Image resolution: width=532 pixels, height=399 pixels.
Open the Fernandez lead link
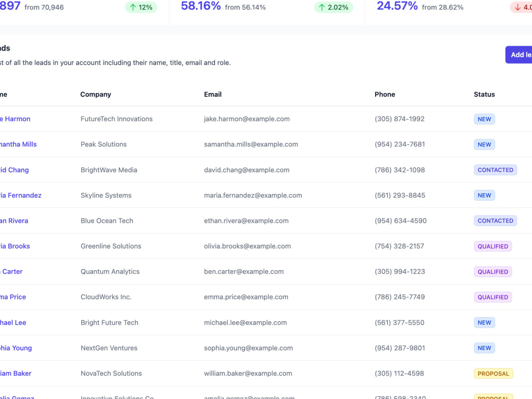[21, 195]
